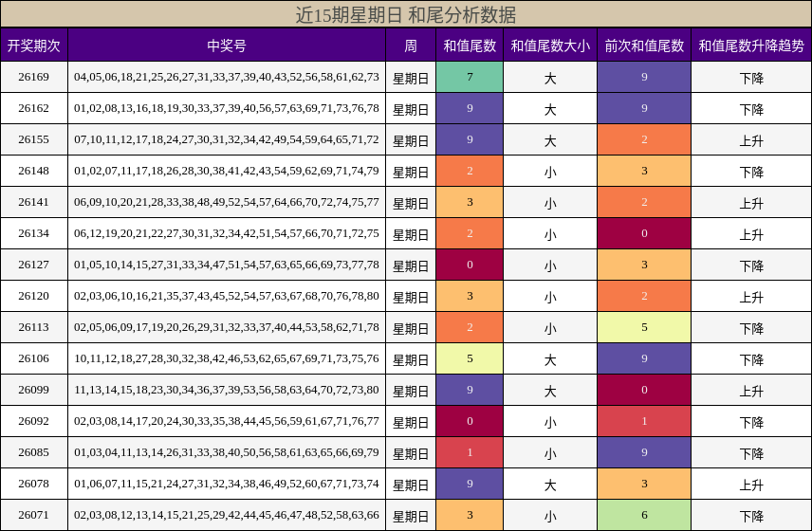Select 和值尾数 cell 2 in row 26148
812x531 pixels.
(470, 171)
